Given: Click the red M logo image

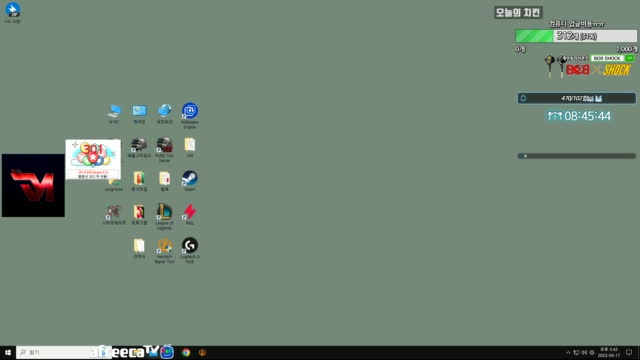Looking at the screenshot, I should click(33, 185).
